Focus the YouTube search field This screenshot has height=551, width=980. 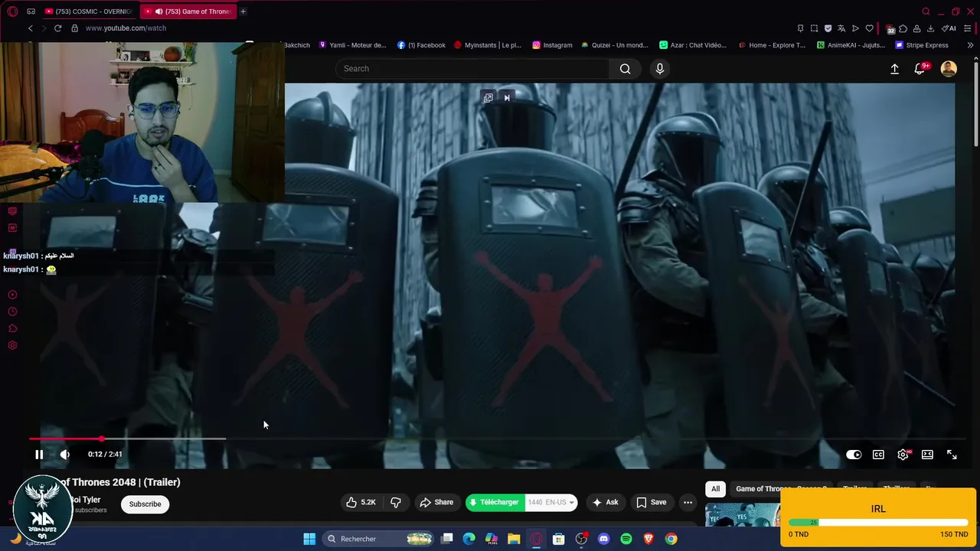point(472,69)
